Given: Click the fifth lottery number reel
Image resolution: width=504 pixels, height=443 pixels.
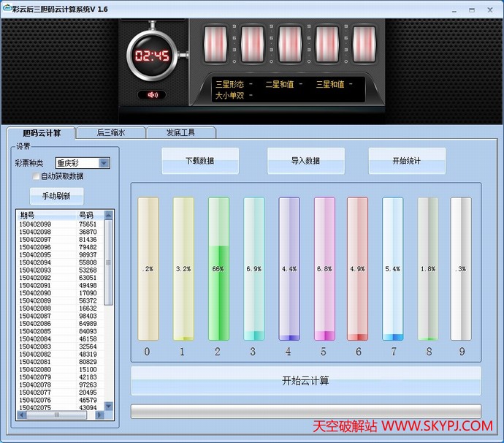Looking at the screenshot, I should tap(363, 45).
